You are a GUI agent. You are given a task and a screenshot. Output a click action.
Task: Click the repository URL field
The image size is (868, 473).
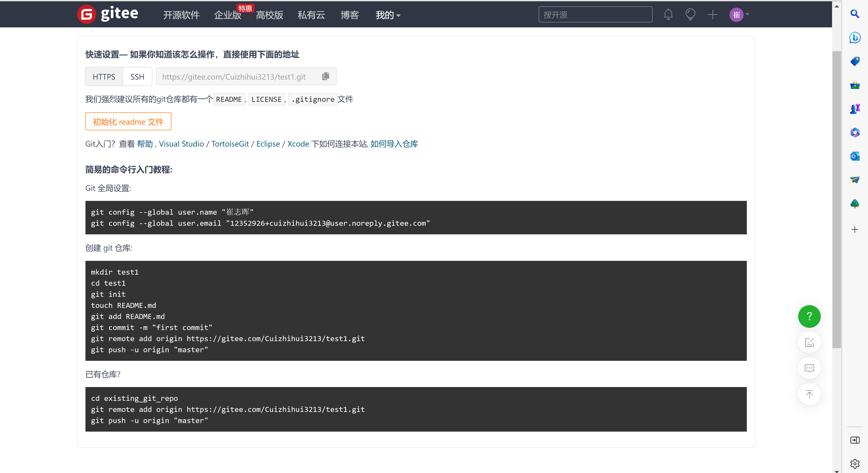[246, 76]
